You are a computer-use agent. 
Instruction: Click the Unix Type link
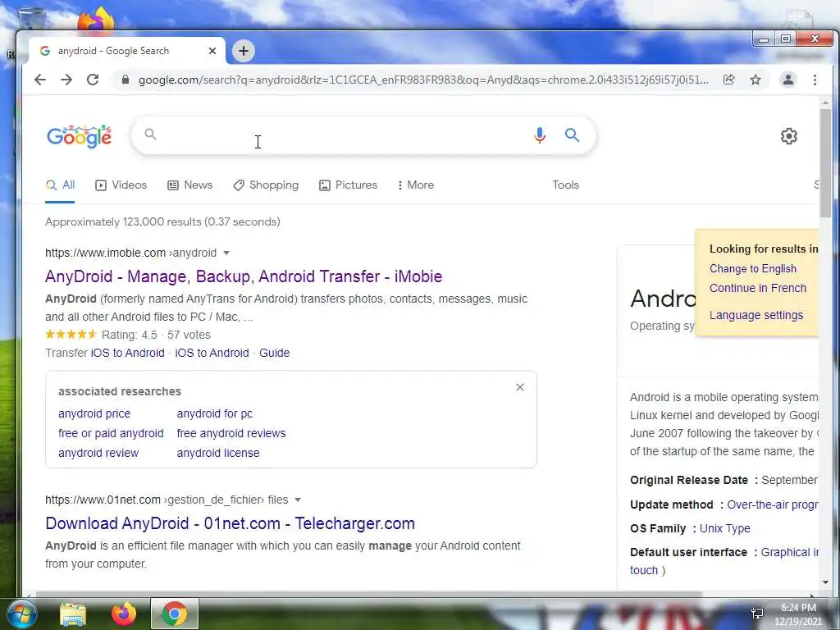[x=725, y=529]
